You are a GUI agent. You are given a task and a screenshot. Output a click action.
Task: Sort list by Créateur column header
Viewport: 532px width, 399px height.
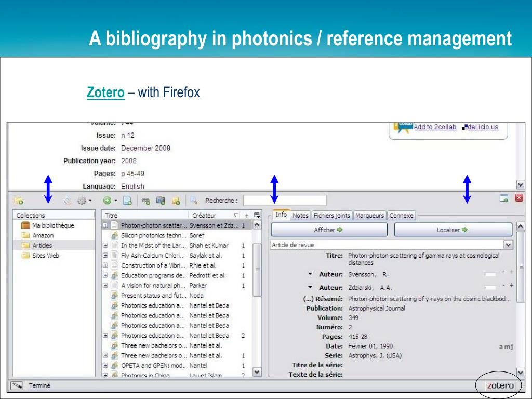[214, 215]
